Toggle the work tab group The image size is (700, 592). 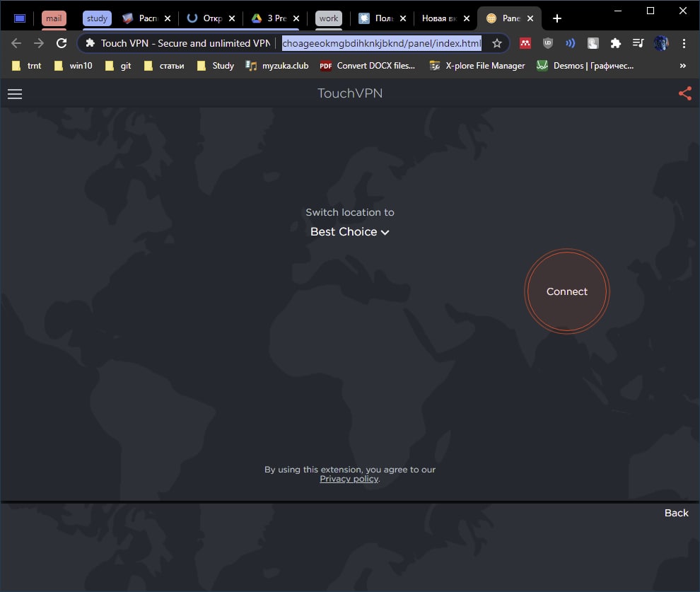329,18
